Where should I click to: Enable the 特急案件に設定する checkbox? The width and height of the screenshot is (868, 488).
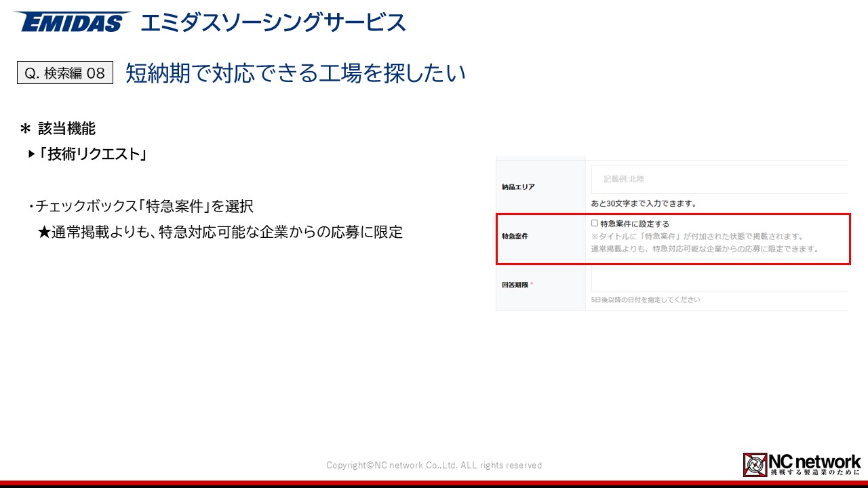coord(595,223)
